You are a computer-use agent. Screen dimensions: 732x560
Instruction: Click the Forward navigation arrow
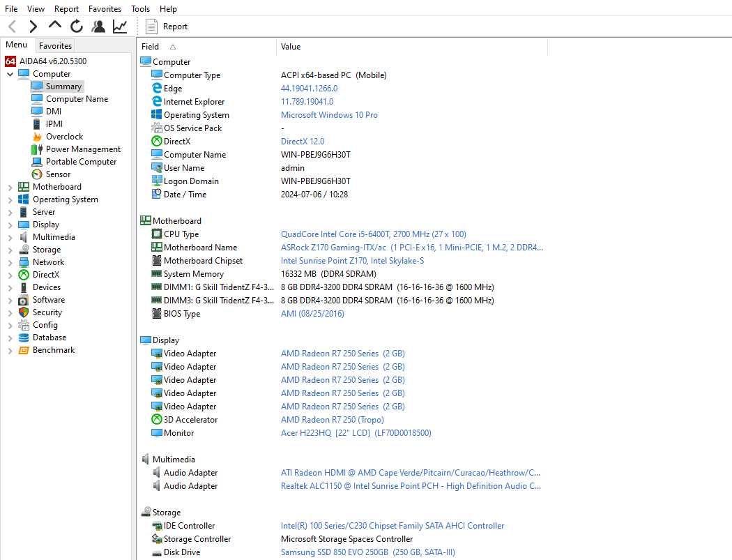tap(33, 27)
